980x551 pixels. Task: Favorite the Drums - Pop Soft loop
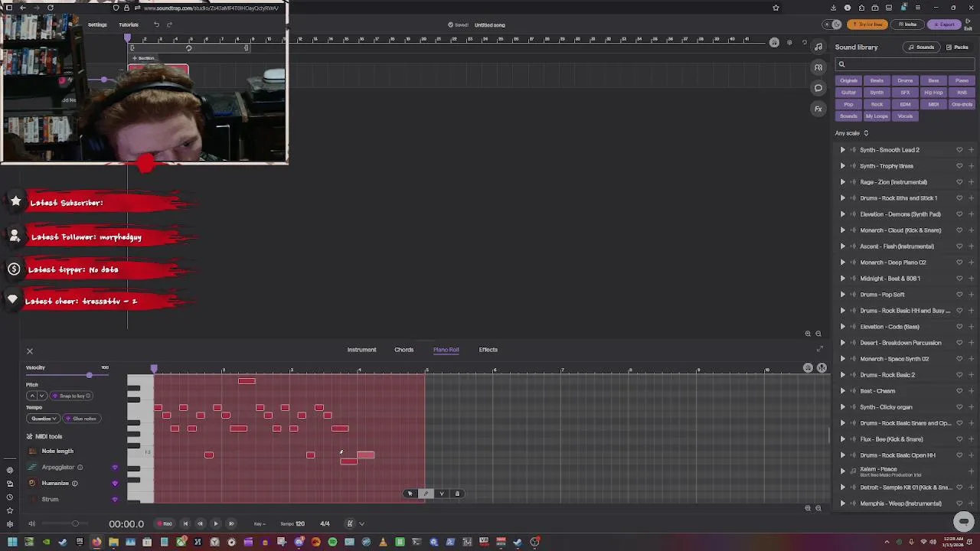(959, 295)
